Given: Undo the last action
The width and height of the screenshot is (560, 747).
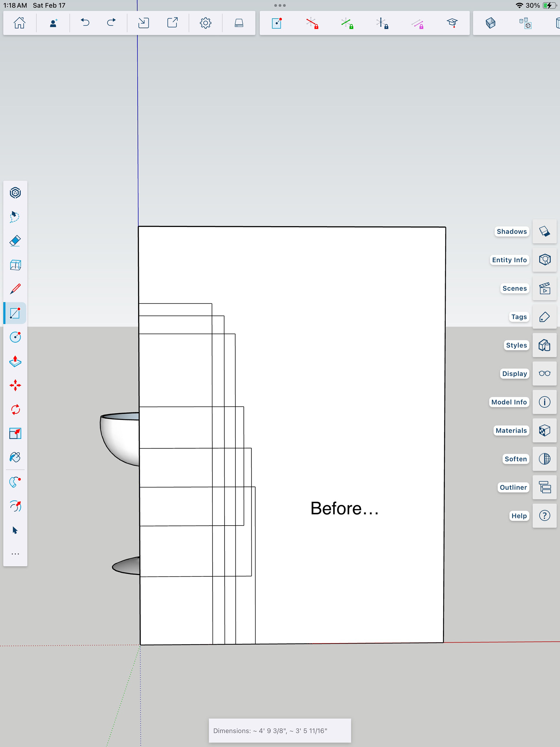Looking at the screenshot, I should (85, 23).
